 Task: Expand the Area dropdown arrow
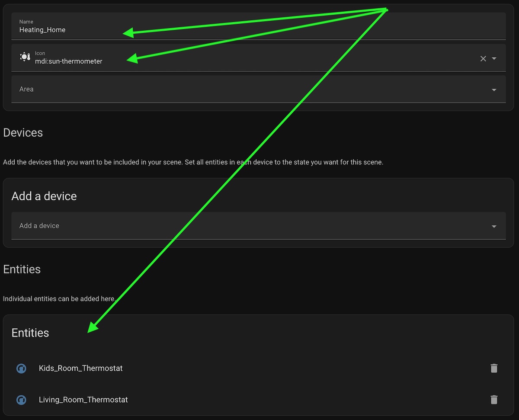(494, 90)
